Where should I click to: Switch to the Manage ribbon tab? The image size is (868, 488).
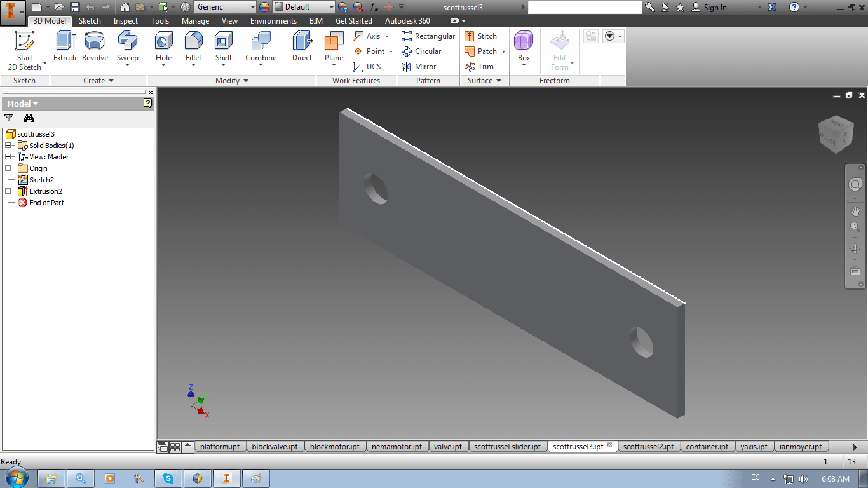coord(195,21)
